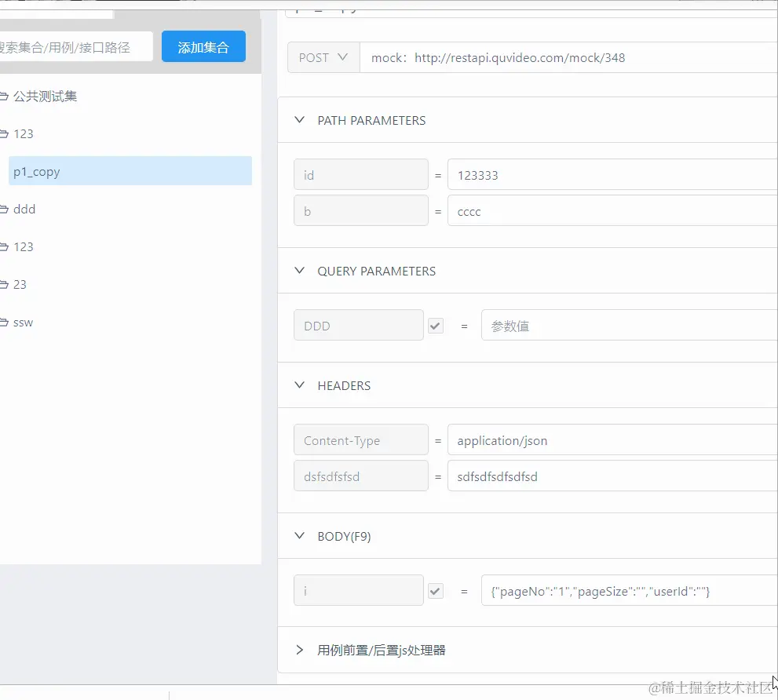Expand the 用例前置/后置js处理器 section
This screenshot has height=700, width=778.
point(299,650)
